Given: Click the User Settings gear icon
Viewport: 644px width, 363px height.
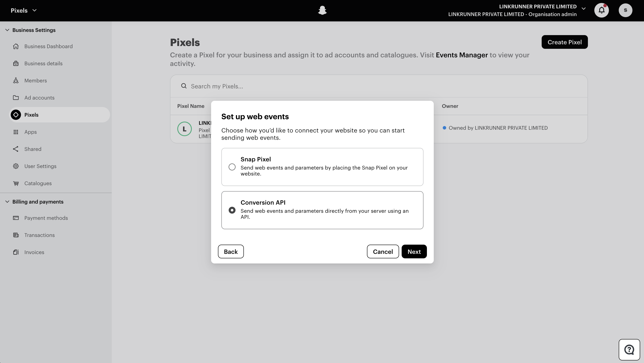Looking at the screenshot, I should [x=16, y=166].
